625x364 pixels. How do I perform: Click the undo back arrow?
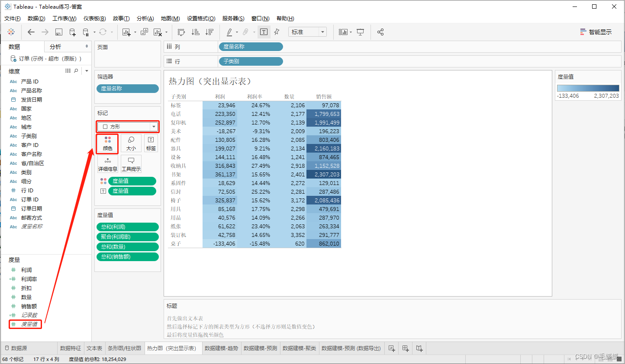31,32
